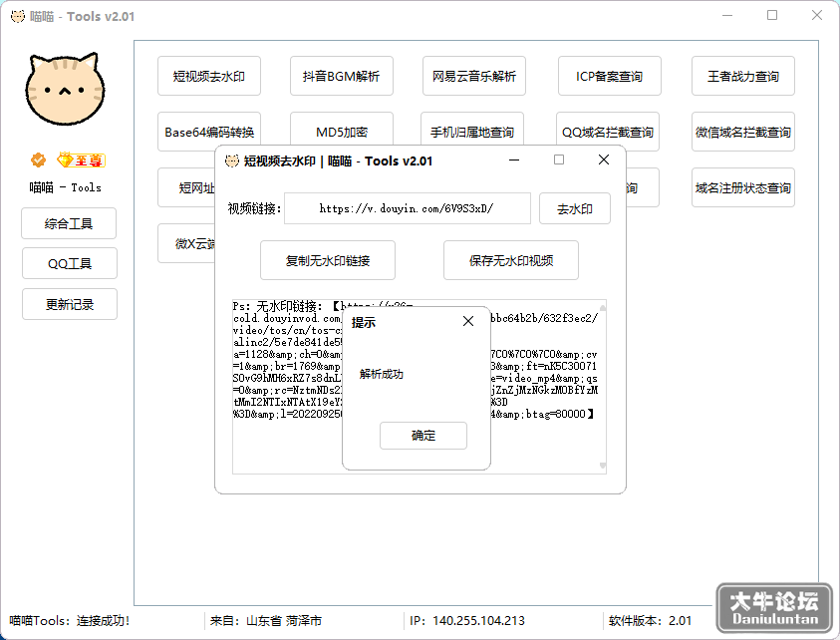840x640 pixels.
Task: Minimize the main 喵喵 Tools window
Action: point(727,16)
